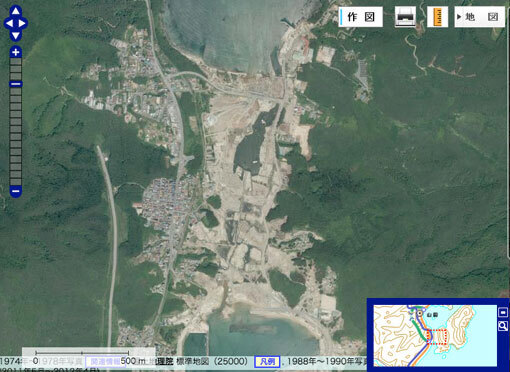The height and width of the screenshot is (372, 510).
Task: Expand the 地図 map selection menu
Action: coord(479,17)
